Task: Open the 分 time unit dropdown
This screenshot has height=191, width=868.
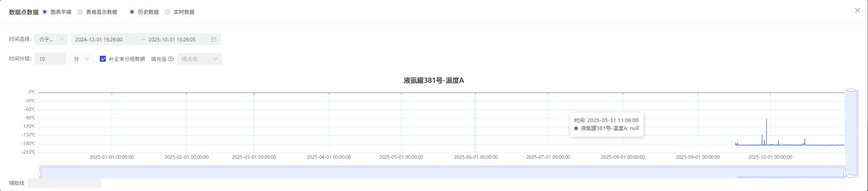Action: click(81, 59)
